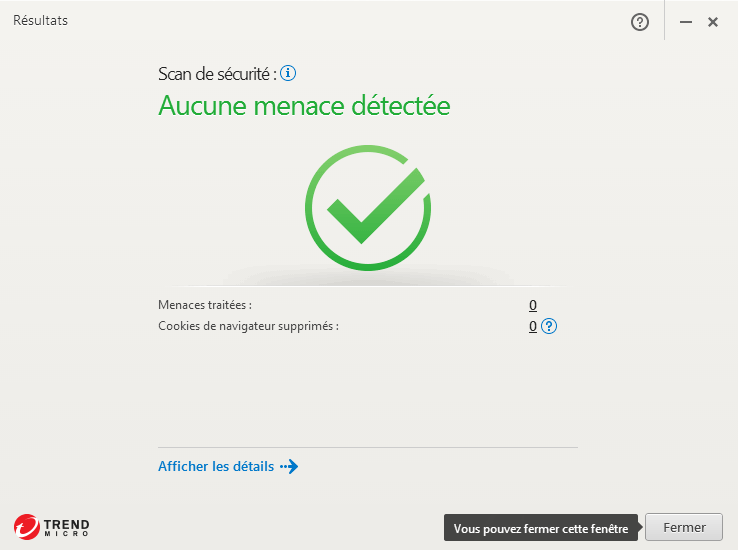Open the Afficher les détails link
Image resolution: width=738 pixels, height=550 pixels.
216,466
